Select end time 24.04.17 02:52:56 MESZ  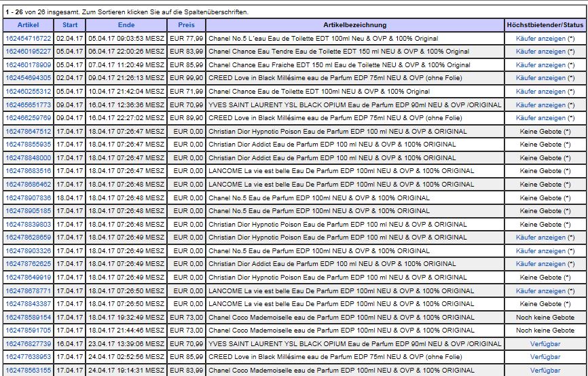[126, 357]
